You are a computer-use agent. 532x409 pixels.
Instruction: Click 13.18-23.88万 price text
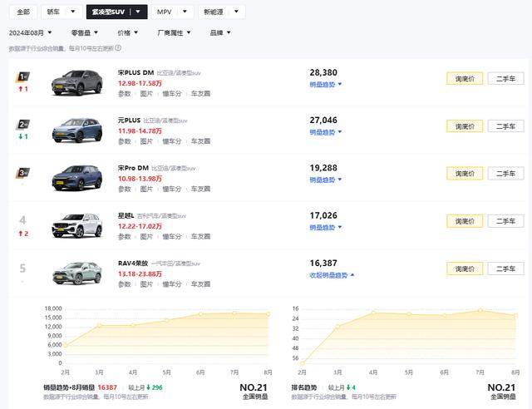point(140,273)
